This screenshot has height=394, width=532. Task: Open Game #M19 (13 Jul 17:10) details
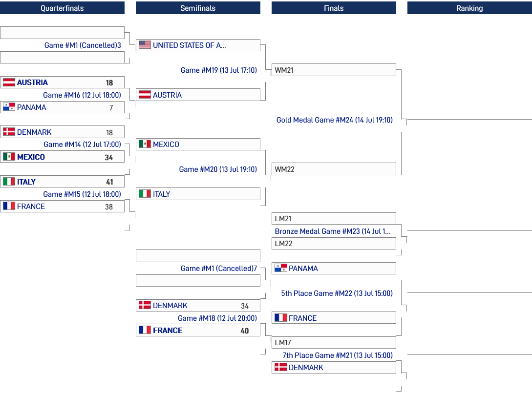(x=219, y=70)
